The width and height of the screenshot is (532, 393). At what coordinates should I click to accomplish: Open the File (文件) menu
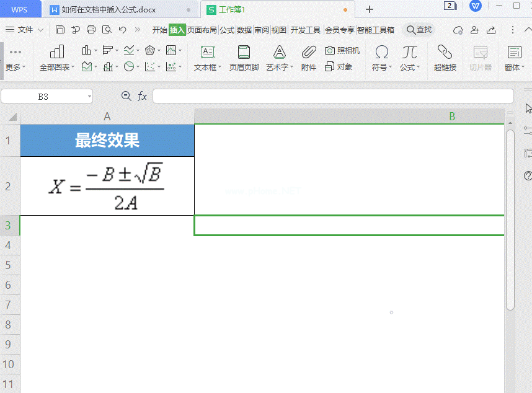tap(20, 30)
